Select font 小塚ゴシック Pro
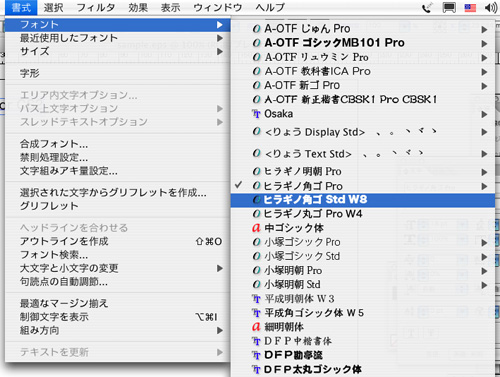 363,242
